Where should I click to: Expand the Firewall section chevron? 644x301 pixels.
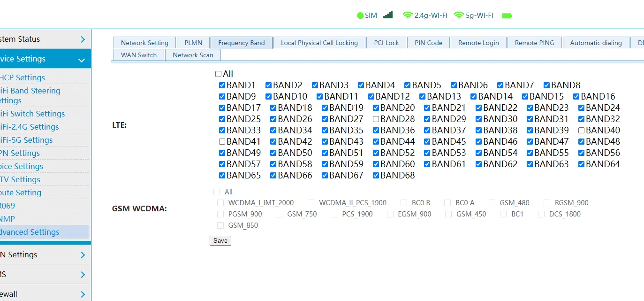[83, 294]
